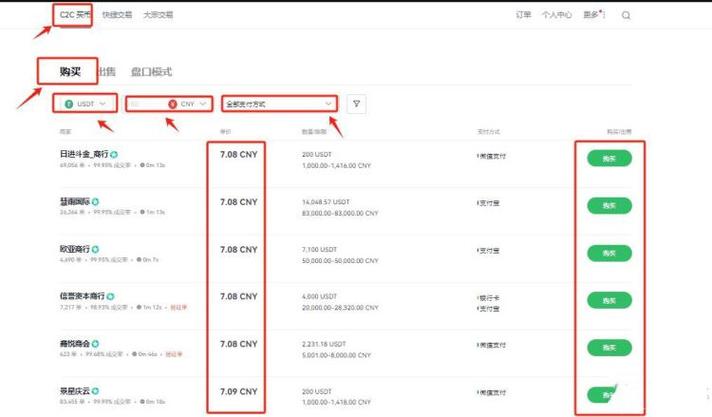Go to 大宗交易 in the top menu
The image size is (712, 417).
[158, 15]
